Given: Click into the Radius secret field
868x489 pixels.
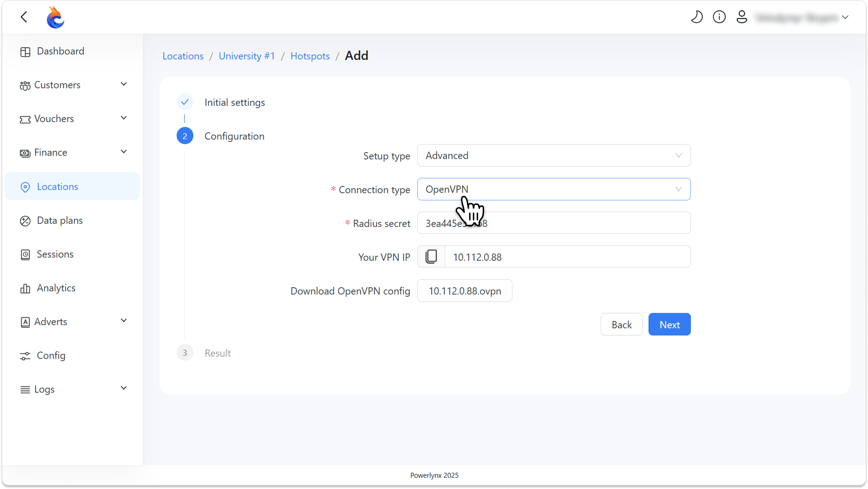Looking at the screenshot, I should (x=554, y=223).
